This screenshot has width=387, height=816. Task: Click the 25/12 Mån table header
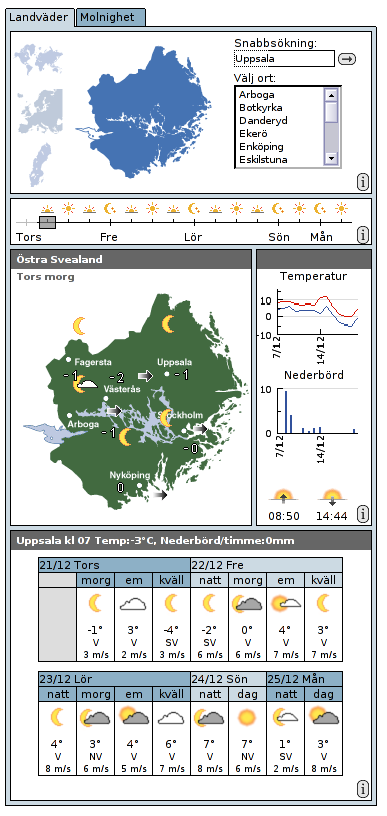tap(304, 679)
